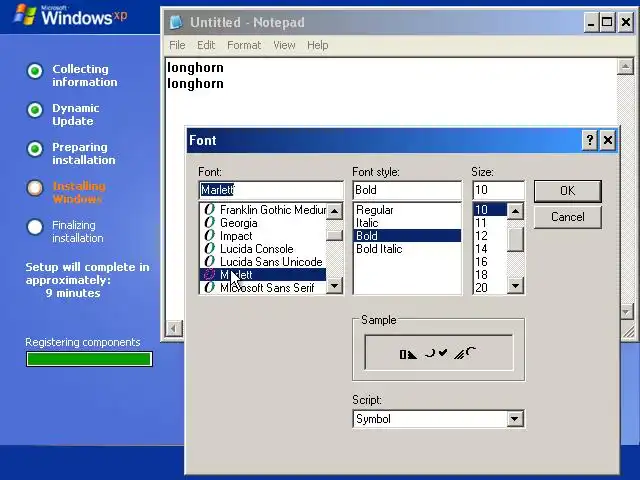Select size 10 in size list
The width and height of the screenshot is (640, 480).
click(490, 210)
